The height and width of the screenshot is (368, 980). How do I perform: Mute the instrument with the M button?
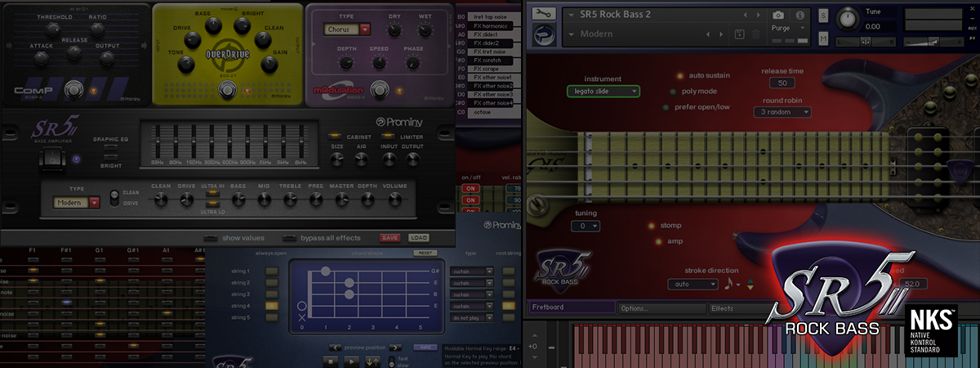tap(823, 38)
